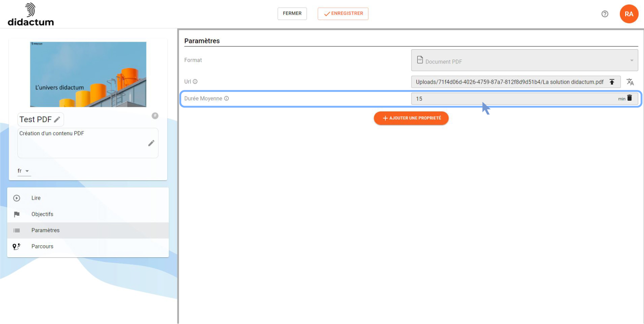Click the play icon next to Lire
The width and height of the screenshot is (644, 324).
pos(17,198)
